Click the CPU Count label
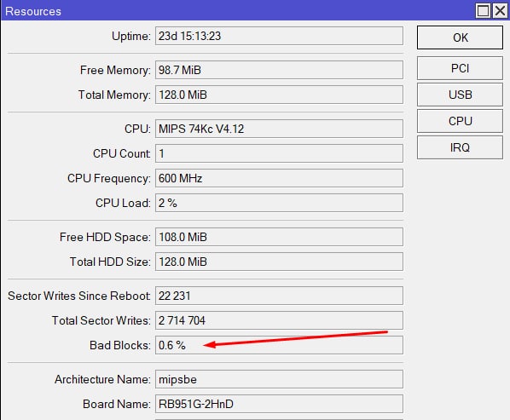510x420 pixels. [122, 153]
